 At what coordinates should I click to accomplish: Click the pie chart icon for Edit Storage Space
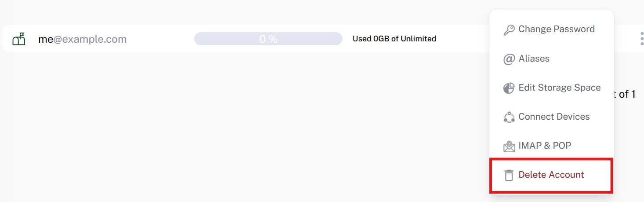pyautogui.click(x=509, y=88)
